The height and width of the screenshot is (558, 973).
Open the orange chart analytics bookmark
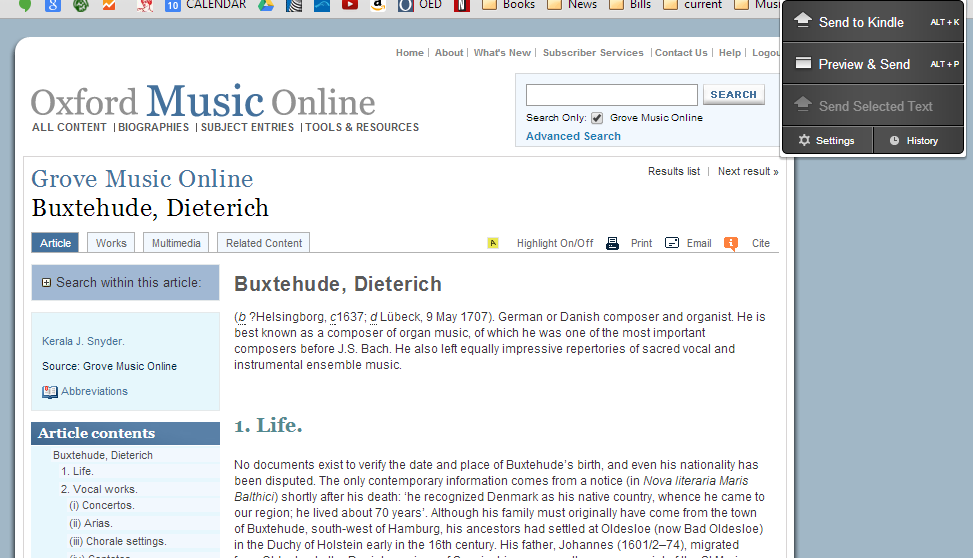[109, 5]
